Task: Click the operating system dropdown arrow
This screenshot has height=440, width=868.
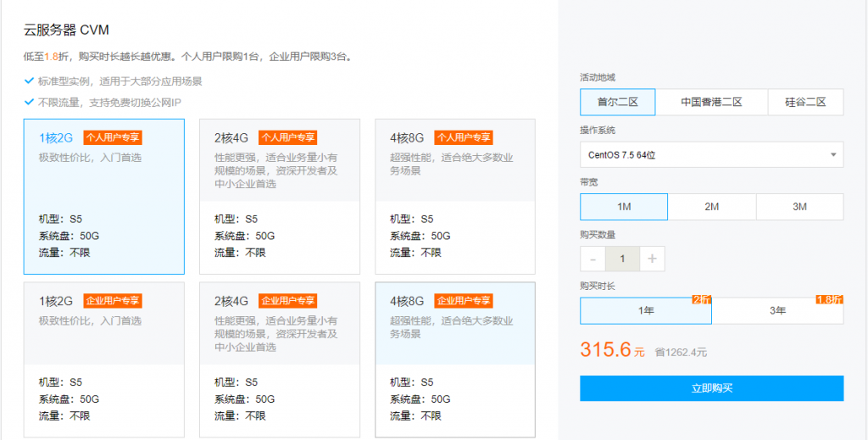Action: (x=833, y=155)
